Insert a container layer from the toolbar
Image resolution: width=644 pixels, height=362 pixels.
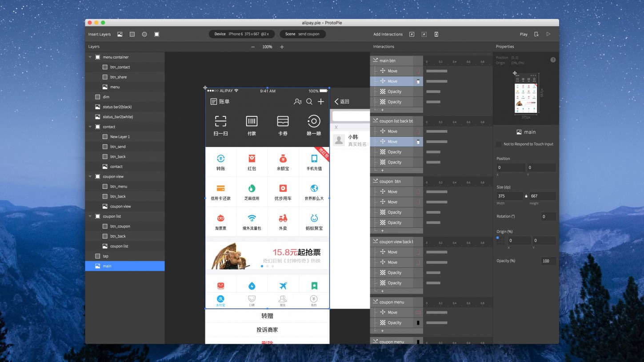pos(157,34)
